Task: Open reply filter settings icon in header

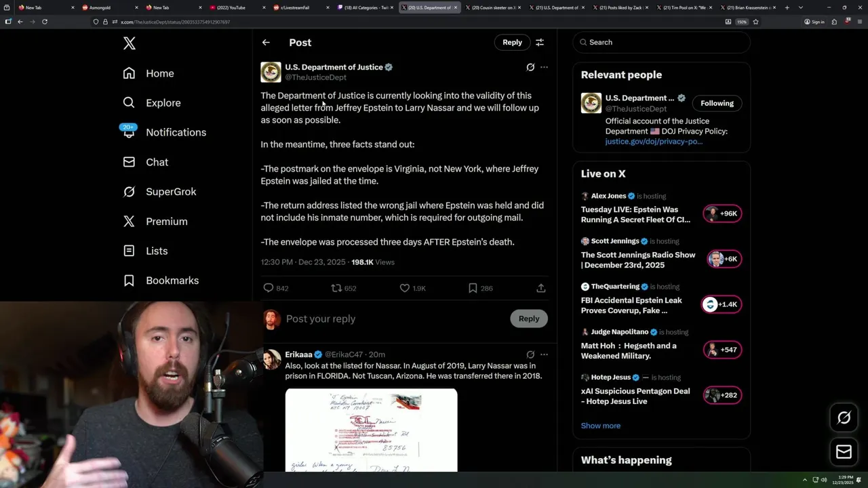Action: 540,42
